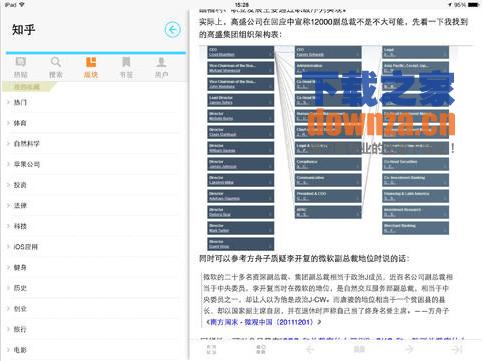Screen dimensions: 483x361
Task: Expand the 苹果公司 category chevron
Action: (8, 164)
